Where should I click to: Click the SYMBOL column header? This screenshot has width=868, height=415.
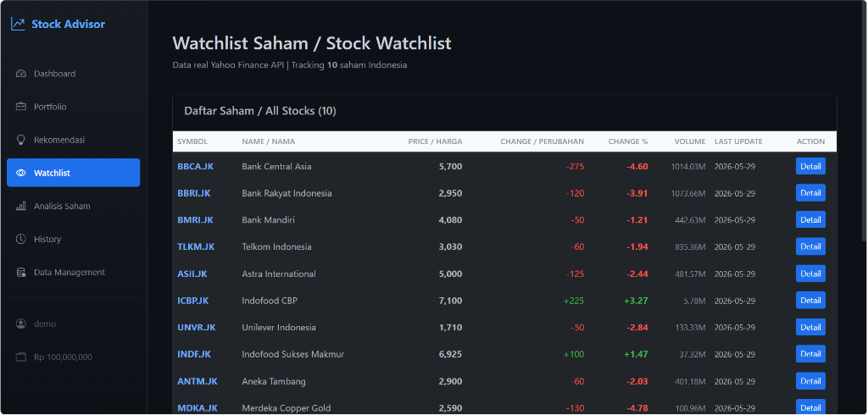192,141
